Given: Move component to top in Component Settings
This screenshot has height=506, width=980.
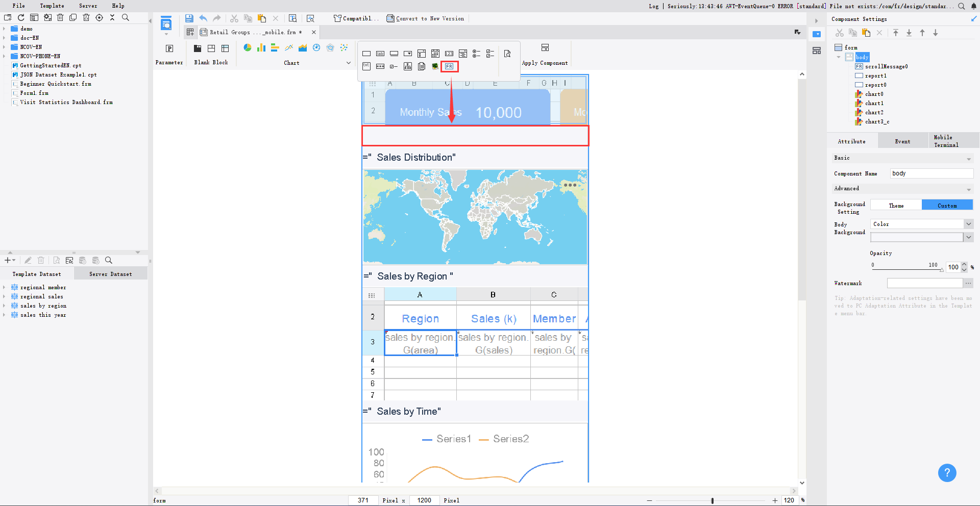Looking at the screenshot, I should click(x=896, y=33).
